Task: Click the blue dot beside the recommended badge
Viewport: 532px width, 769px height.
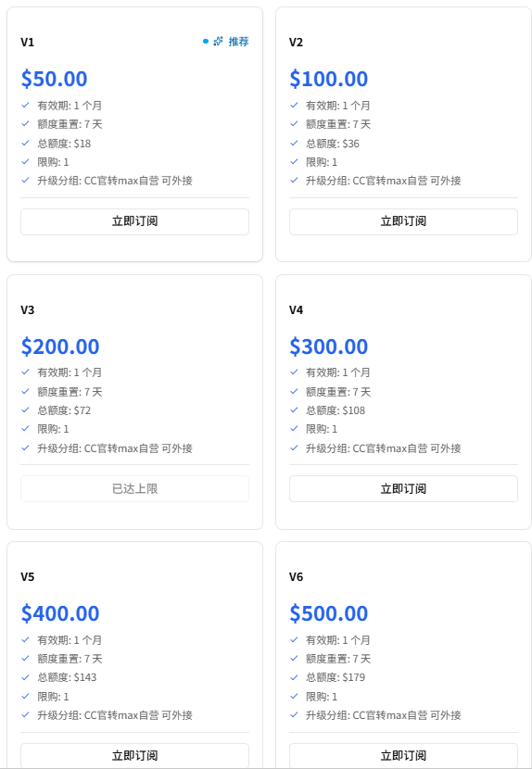Action: [206, 42]
